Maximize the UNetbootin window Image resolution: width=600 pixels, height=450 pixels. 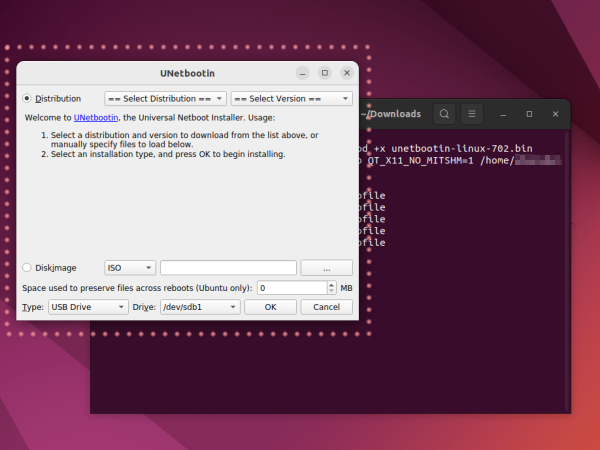point(325,73)
